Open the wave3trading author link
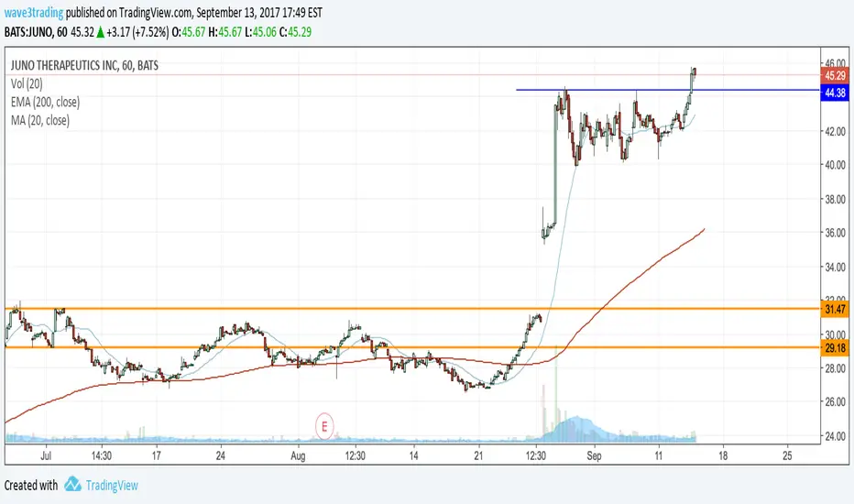Image resolution: width=854 pixels, height=504 pixels. [x=34, y=12]
